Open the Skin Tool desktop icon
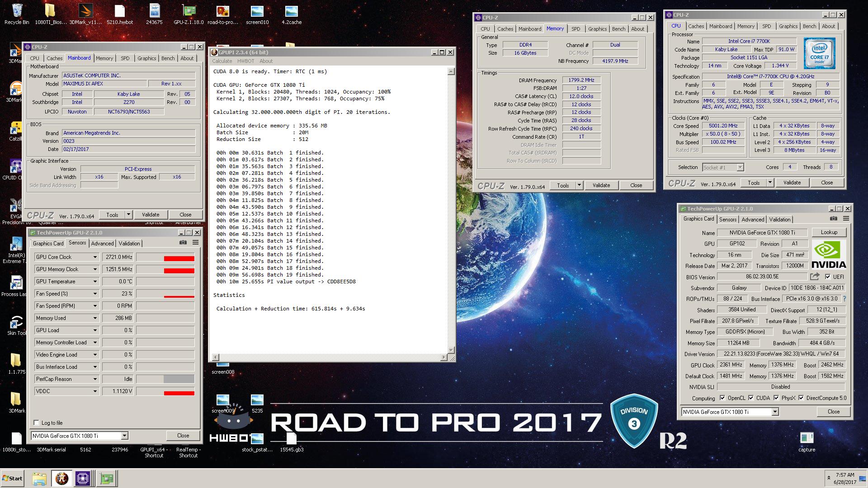This screenshot has height=488, width=868. (16, 325)
